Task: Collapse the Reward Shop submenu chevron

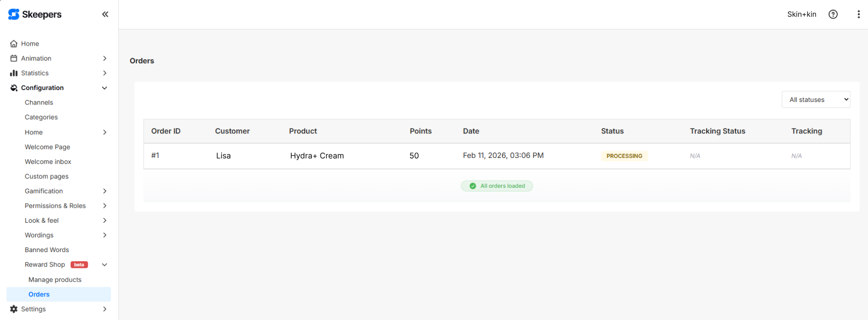Action: [104, 265]
